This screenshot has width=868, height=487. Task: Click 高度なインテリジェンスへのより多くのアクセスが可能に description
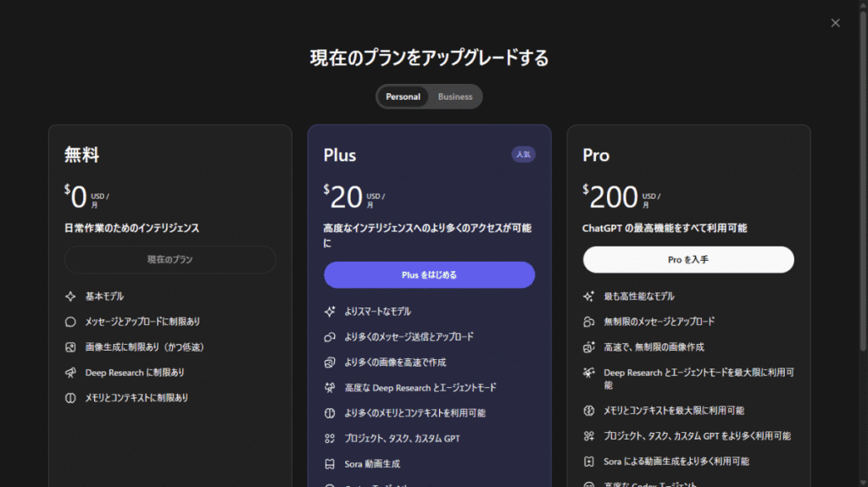[x=427, y=235]
